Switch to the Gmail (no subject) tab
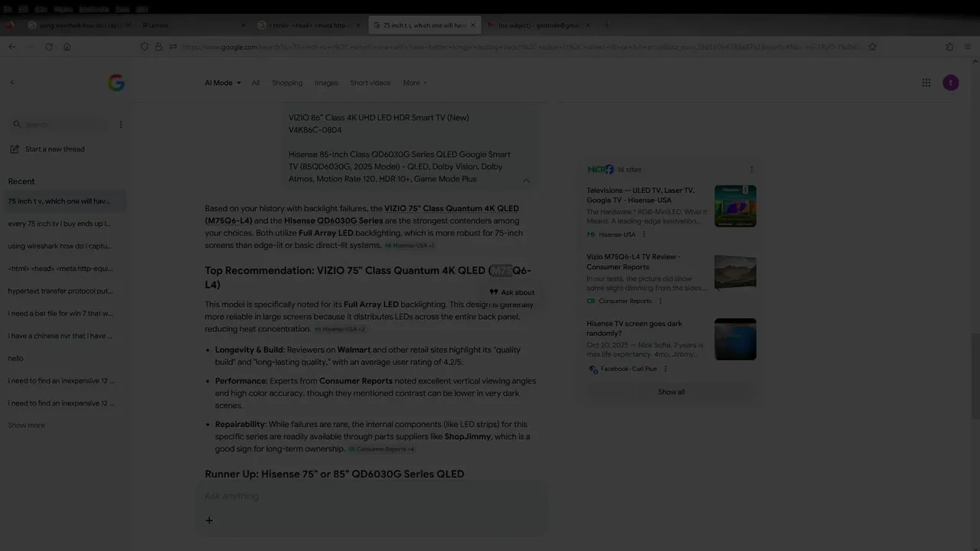Image resolution: width=980 pixels, height=551 pixels. coord(539,25)
